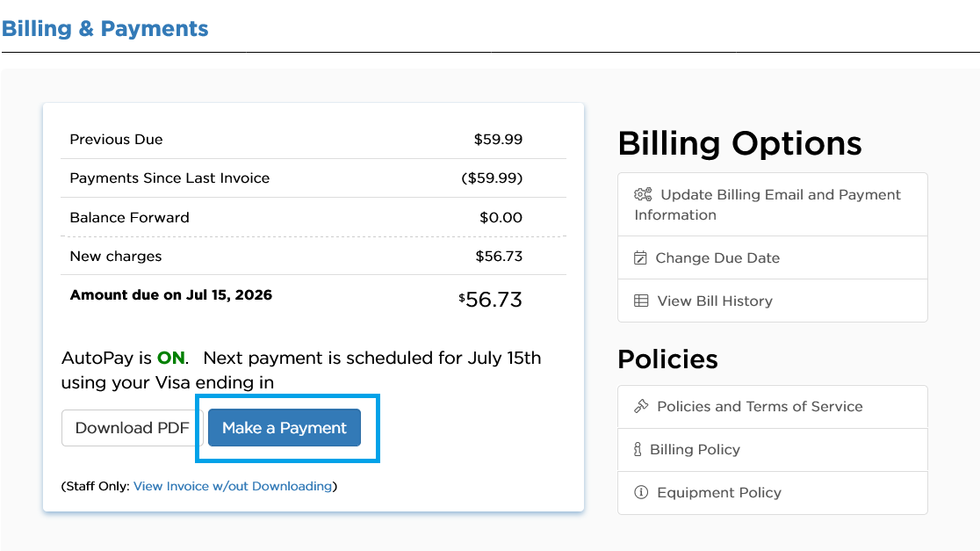Open View Invoice w/out Downloading link
Image resolution: width=980 pixels, height=551 pixels.
coord(233,486)
